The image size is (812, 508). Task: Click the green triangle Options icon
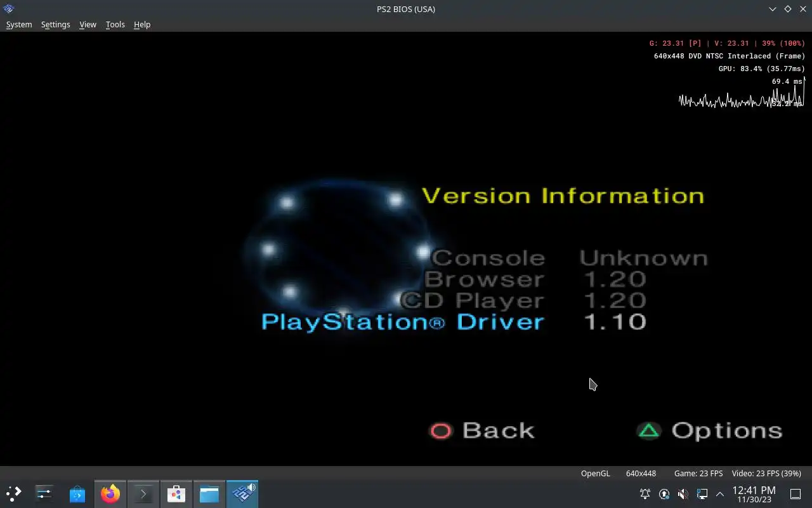click(649, 431)
